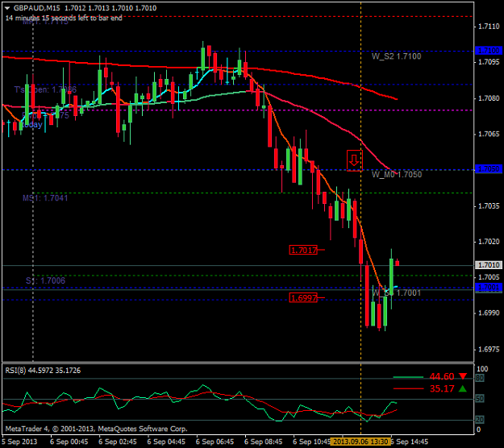Click the red down triangle next to 44.60
Screen dimensions: 504x448
(x=463, y=376)
